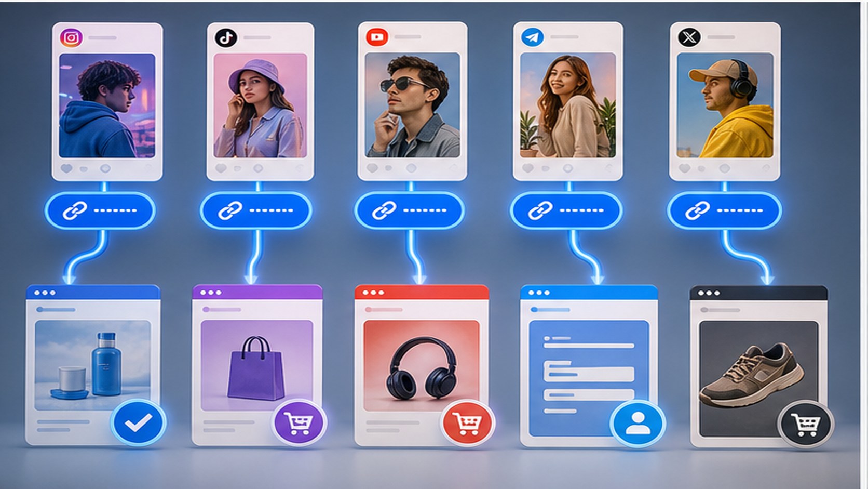Click the Instagram logo icon
Screen dimensions: 868x489
71,38
